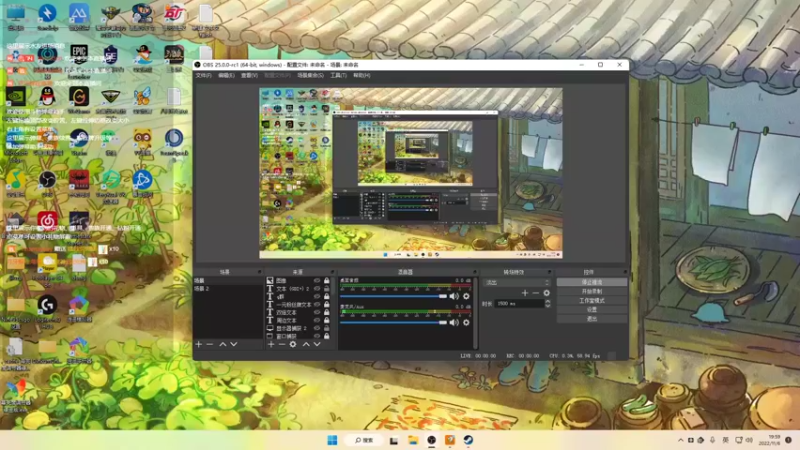Open 查看(V) menu

click(249, 76)
